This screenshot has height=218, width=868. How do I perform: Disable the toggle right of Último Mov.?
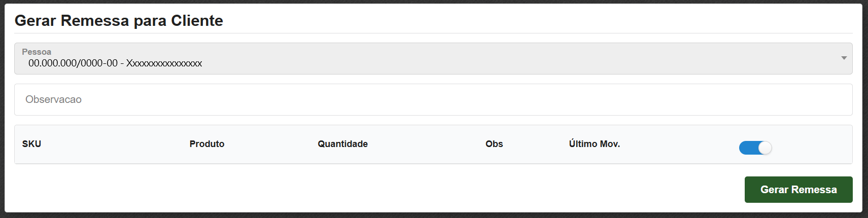coord(755,148)
